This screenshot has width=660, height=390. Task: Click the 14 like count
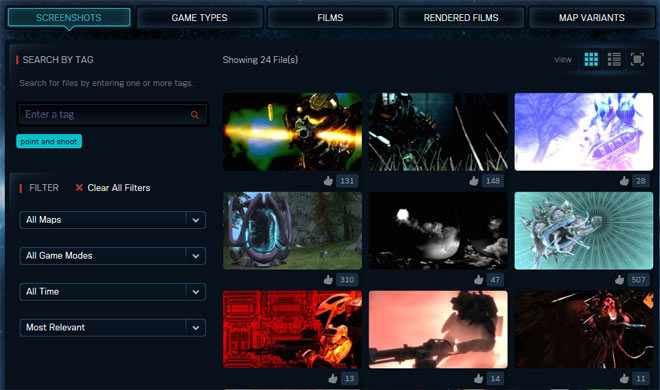(495, 379)
